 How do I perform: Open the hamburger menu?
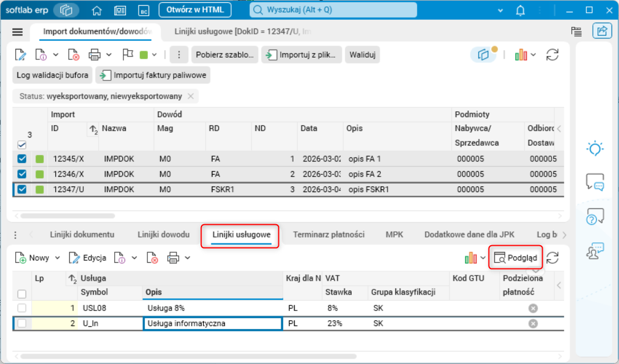17,32
